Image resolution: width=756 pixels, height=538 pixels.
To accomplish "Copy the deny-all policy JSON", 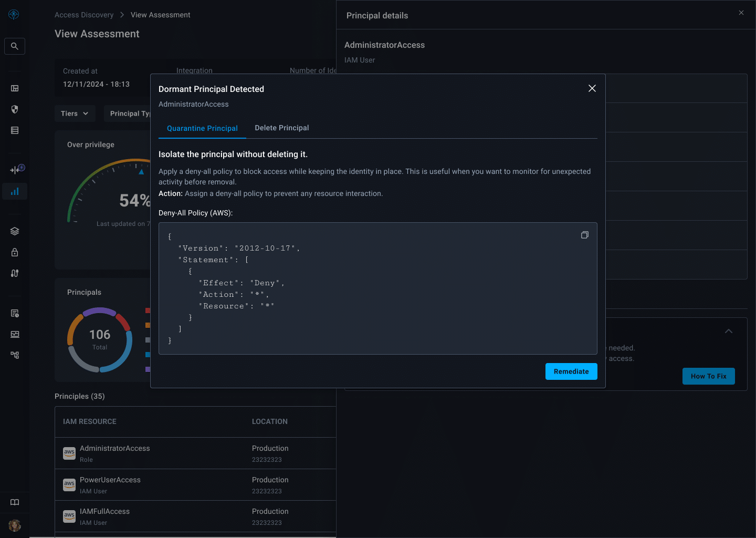I will click(585, 235).
